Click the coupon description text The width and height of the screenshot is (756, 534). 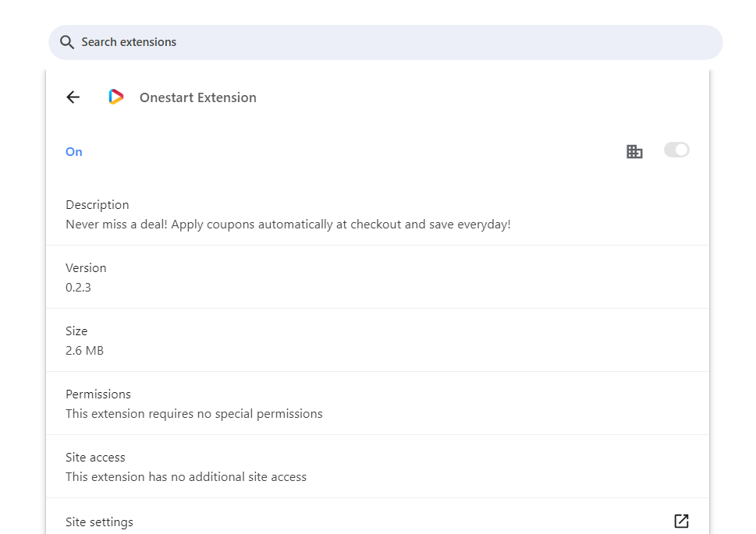click(x=288, y=225)
